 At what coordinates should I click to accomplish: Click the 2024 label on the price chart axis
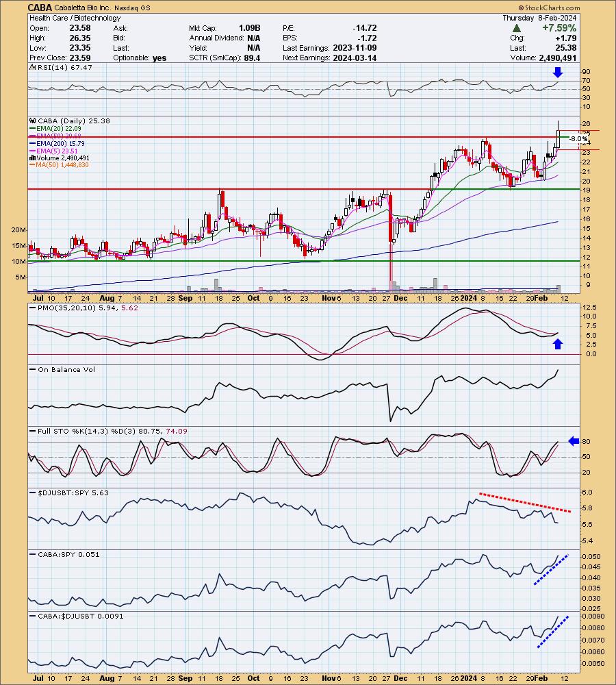point(469,299)
